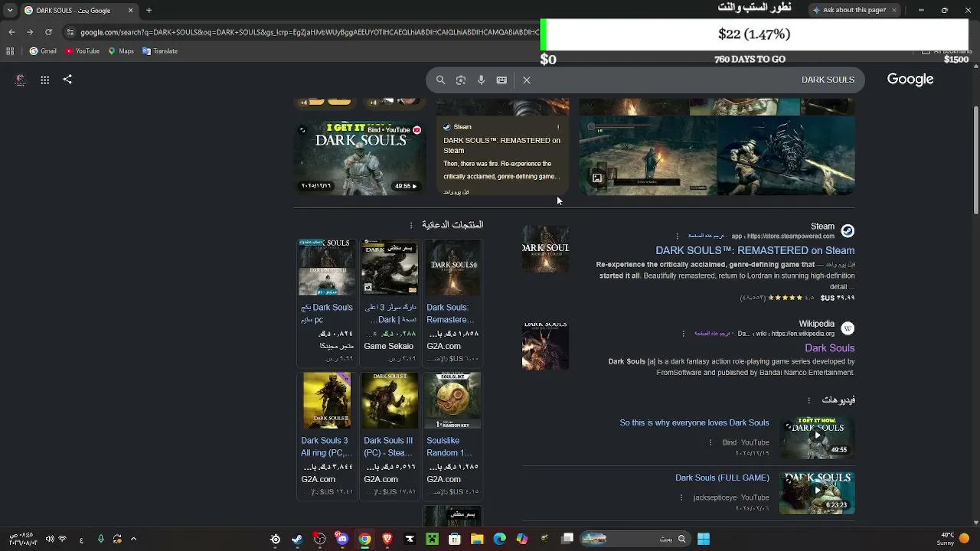Open options for the jacksepticeye video
The height and width of the screenshot is (551, 980).
[681, 497]
